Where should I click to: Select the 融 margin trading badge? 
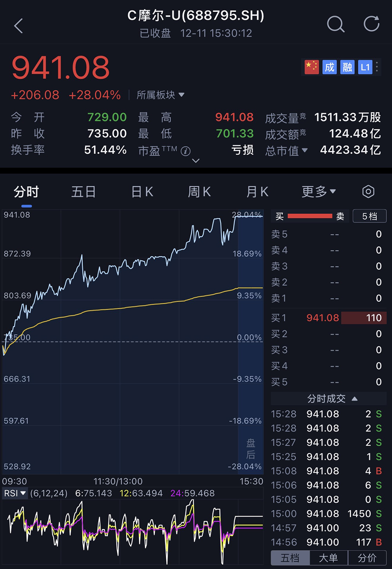point(347,67)
